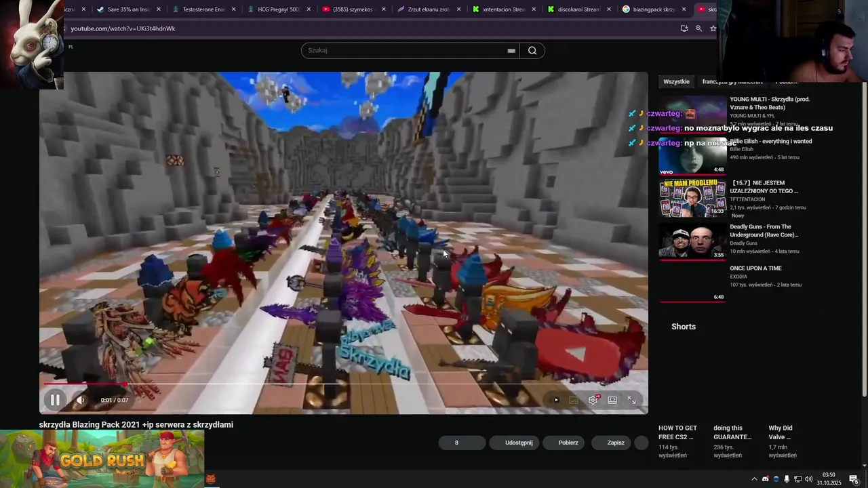Close the discokarol Stream tab
Image resolution: width=868 pixels, height=488 pixels.
coord(608,9)
